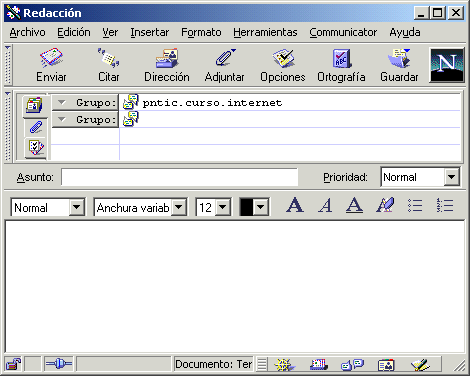Click the online connection plug icon
The image size is (470, 376).
point(59,364)
